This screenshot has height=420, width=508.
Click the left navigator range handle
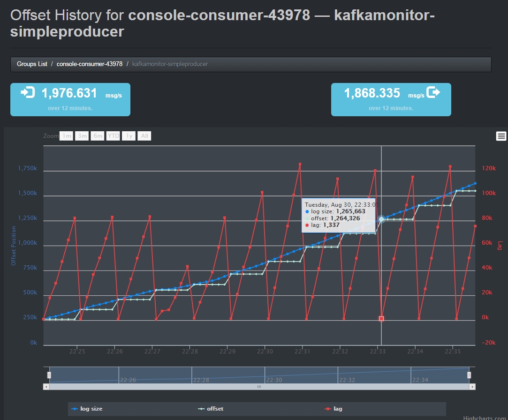(49, 375)
